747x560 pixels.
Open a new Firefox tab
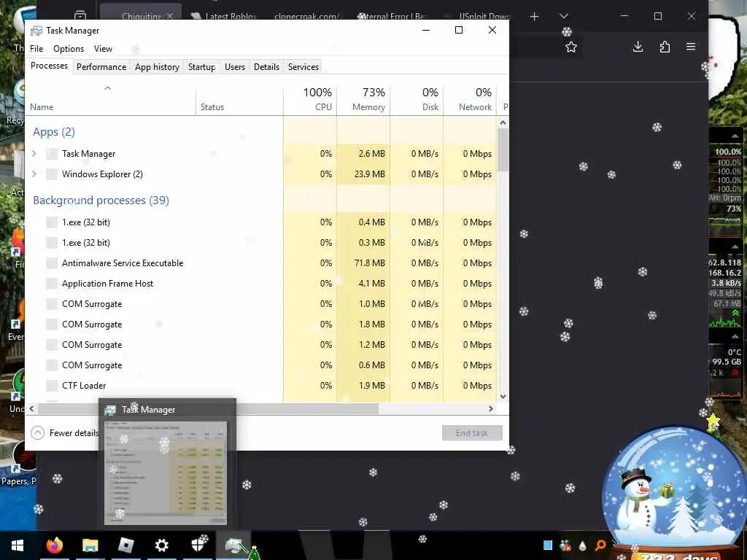pyautogui.click(x=535, y=17)
